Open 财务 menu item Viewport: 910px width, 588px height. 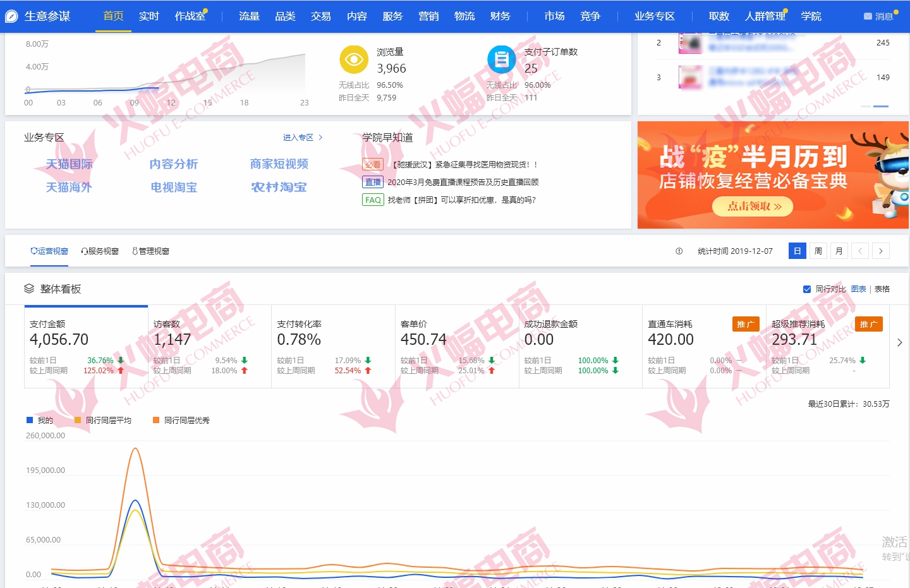point(500,16)
